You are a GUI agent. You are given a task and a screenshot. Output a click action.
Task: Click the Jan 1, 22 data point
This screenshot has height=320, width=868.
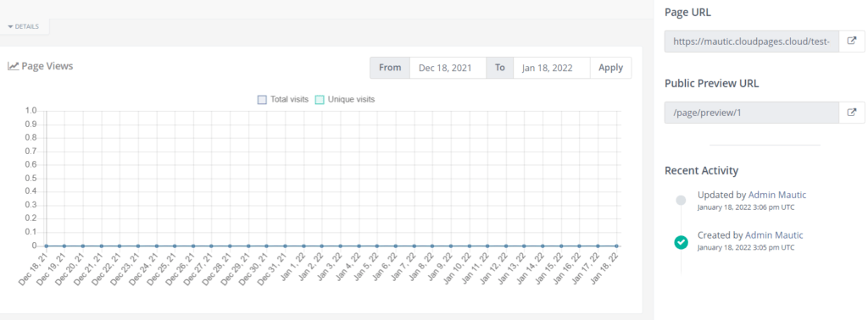coord(303,246)
